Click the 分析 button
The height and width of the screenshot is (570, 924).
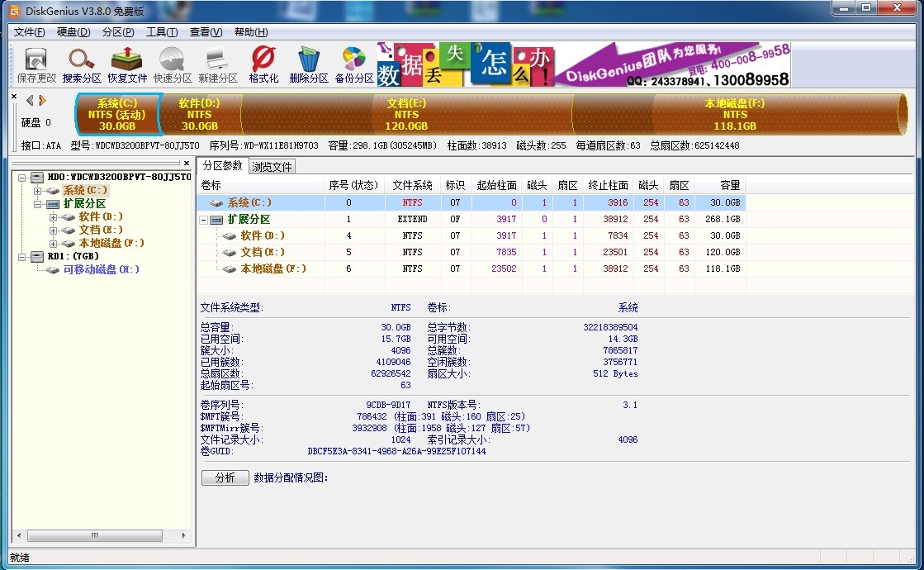pos(225,477)
